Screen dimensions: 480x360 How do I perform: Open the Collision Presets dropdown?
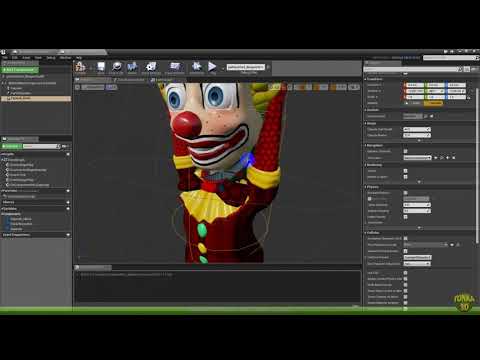(x=418, y=258)
